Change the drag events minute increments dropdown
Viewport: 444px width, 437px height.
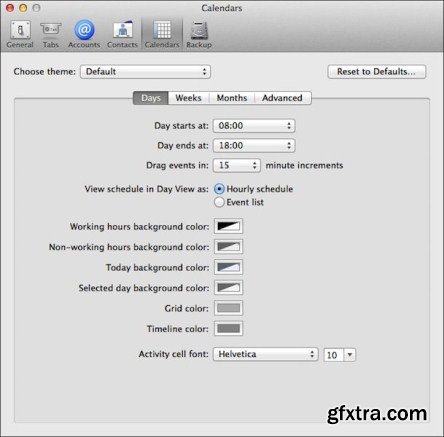click(237, 165)
